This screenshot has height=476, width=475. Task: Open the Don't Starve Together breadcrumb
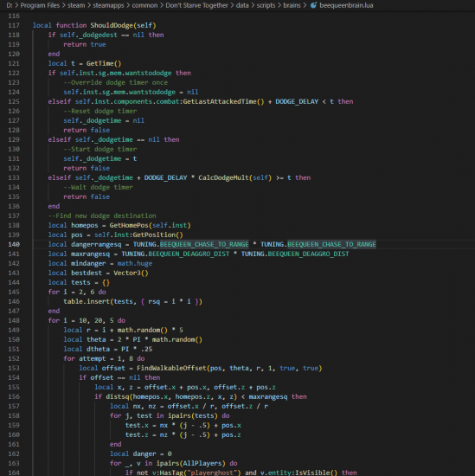(x=196, y=5)
